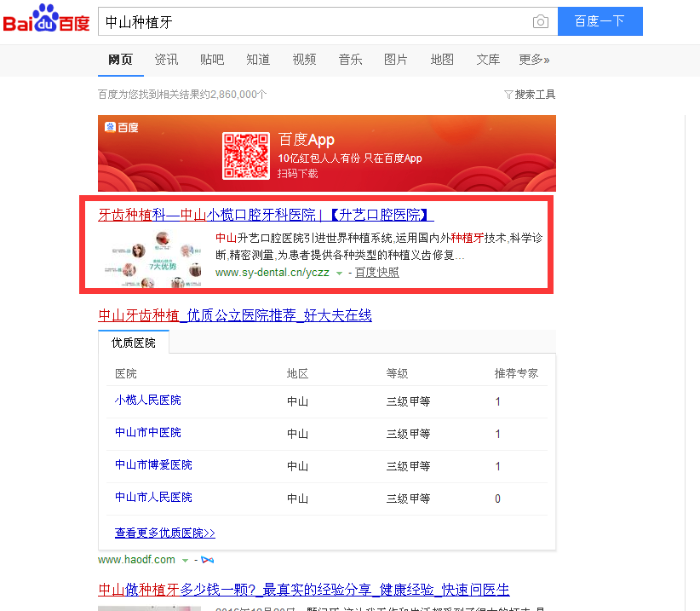Open the 贴吧 tab
This screenshot has height=611, width=700.
[x=212, y=60]
